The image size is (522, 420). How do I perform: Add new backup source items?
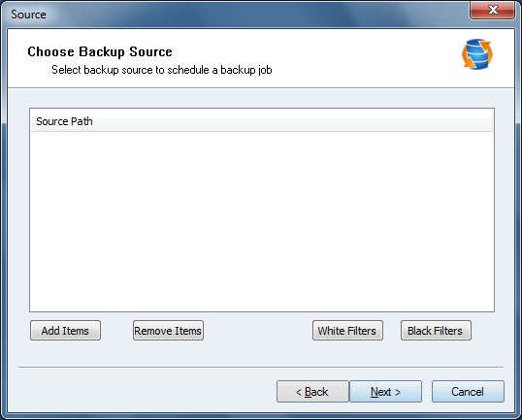65,331
